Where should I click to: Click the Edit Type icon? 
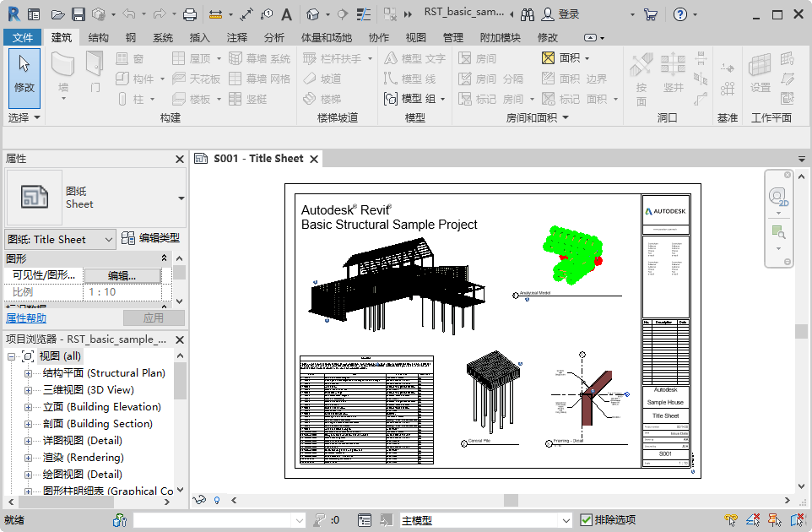pyautogui.click(x=128, y=238)
